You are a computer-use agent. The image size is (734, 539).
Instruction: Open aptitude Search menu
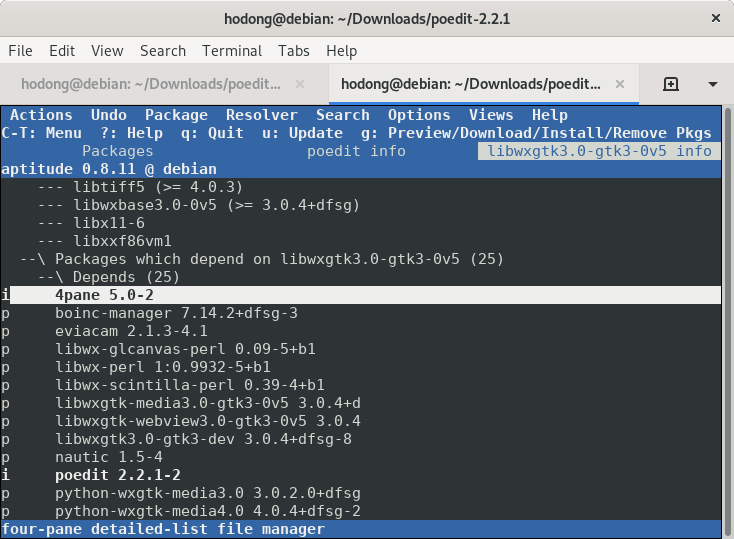[343, 115]
